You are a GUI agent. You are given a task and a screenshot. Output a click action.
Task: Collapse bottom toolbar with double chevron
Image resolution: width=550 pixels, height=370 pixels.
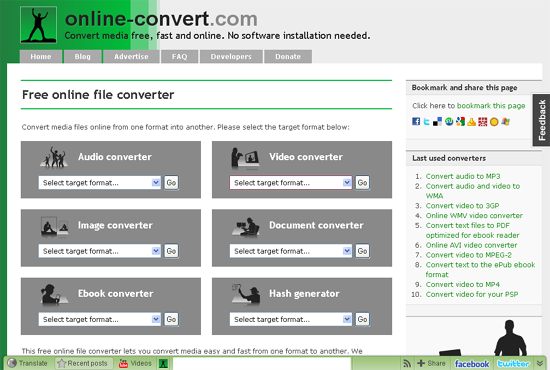pyautogui.click(x=541, y=364)
